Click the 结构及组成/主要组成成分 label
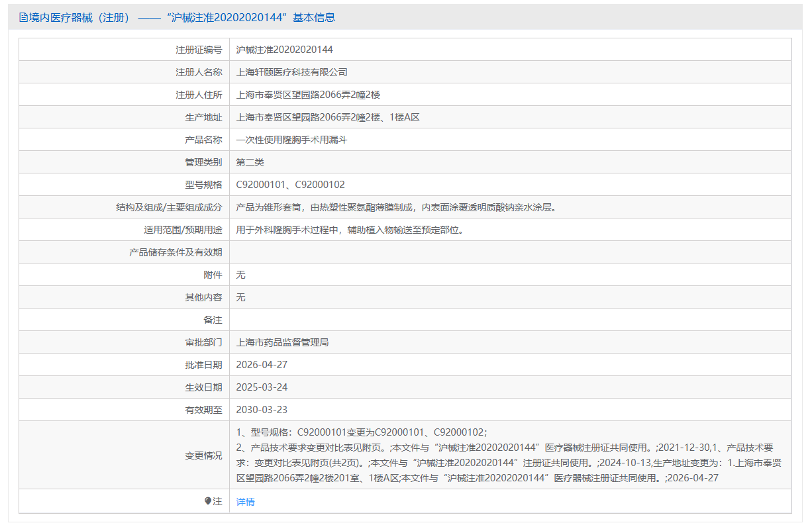The image size is (812, 529). click(169, 207)
